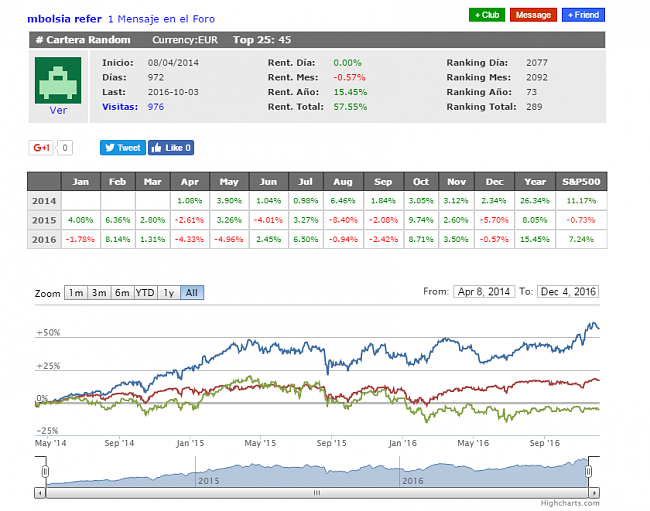Switch chart zoom to 1y
Screen dimensions: 650x511
tap(169, 293)
